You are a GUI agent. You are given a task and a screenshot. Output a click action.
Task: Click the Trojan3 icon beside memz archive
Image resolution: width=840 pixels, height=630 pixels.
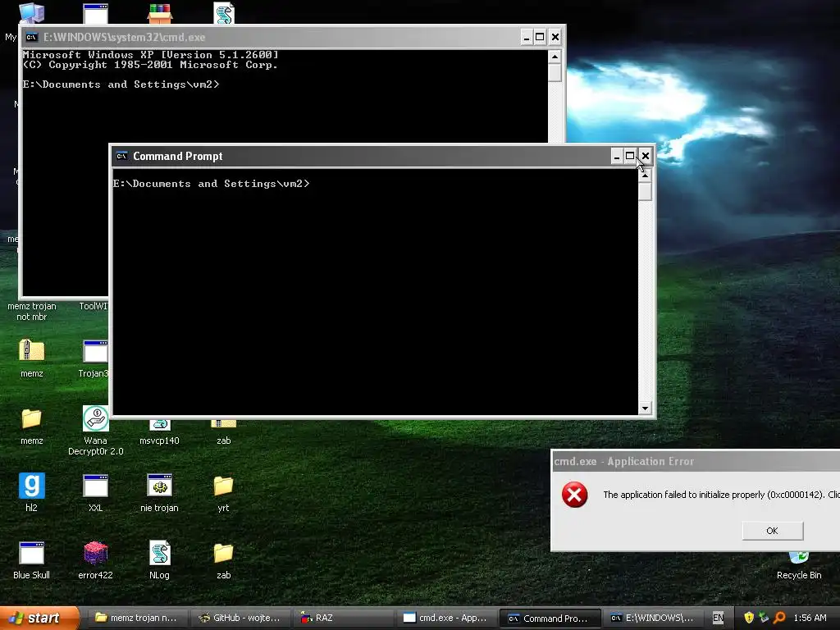tap(96, 352)
